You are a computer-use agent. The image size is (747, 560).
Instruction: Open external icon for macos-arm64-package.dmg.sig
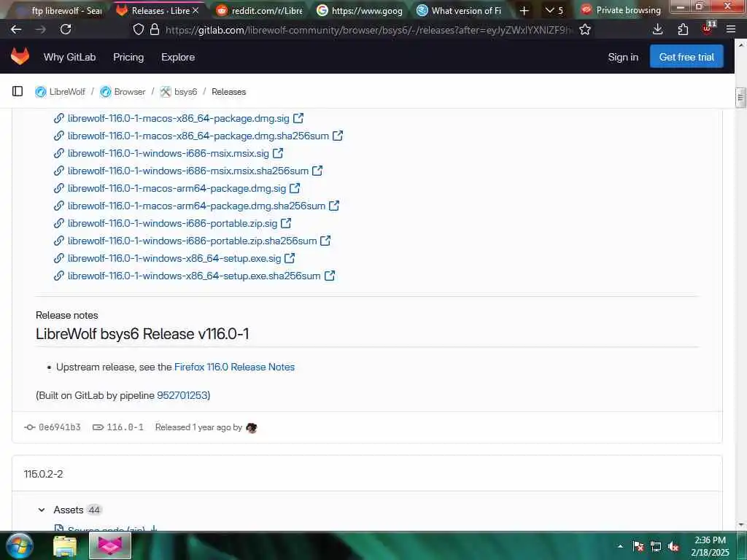pos(295,188)
